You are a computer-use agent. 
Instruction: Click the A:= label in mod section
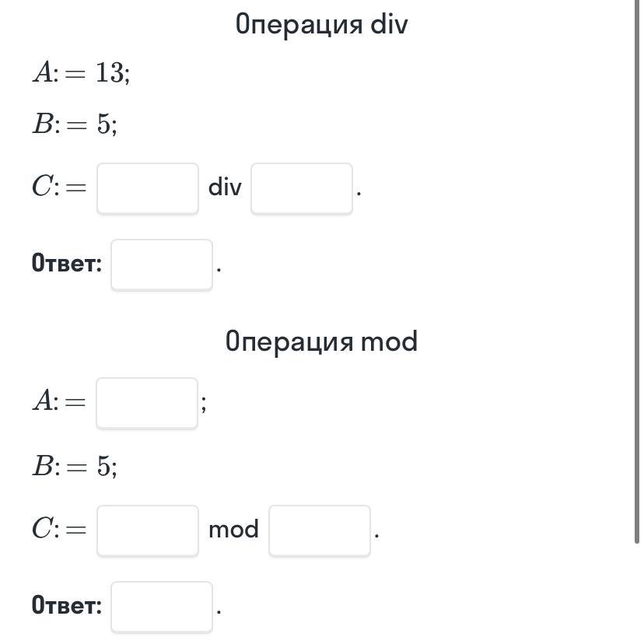point(59,401)
